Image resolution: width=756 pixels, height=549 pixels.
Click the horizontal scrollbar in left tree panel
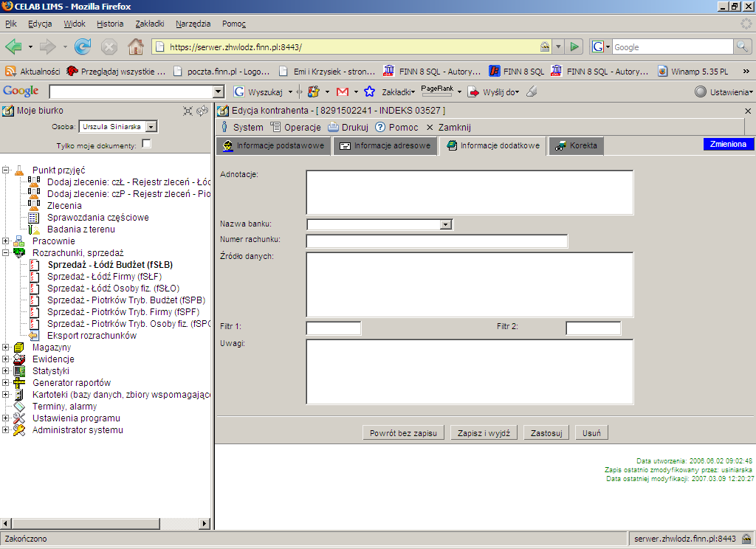(x=86, y=523)
